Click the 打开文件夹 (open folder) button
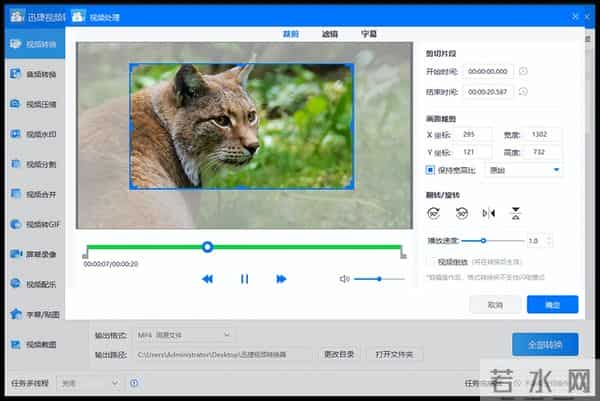Image resolution: width=600 pixels, height=401 pixels. coord(394,354)
